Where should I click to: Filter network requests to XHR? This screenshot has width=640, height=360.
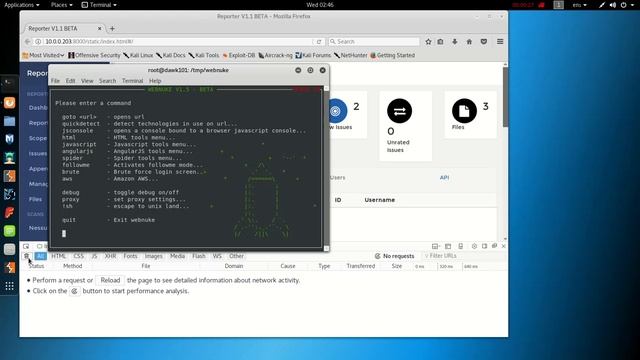coord(110,256)
